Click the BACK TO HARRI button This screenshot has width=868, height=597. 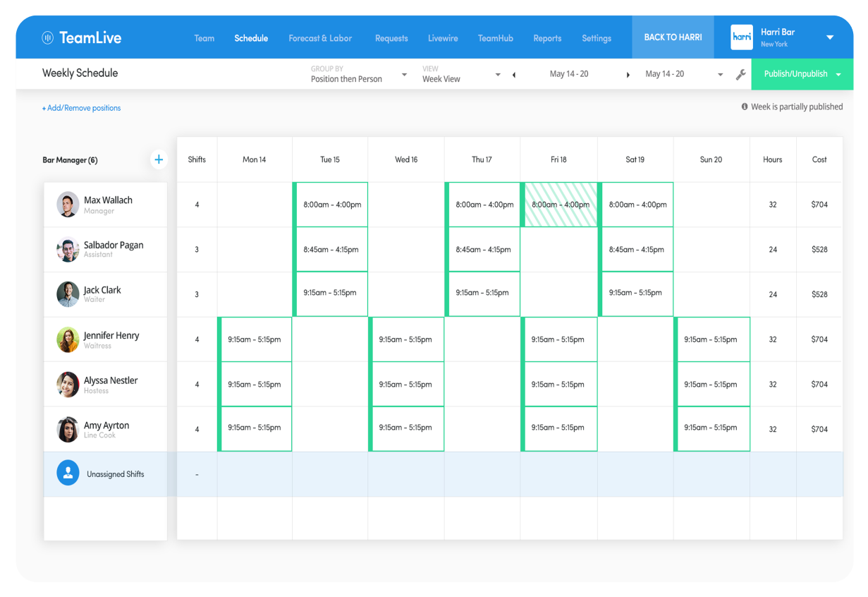click(x=673, y=37)
